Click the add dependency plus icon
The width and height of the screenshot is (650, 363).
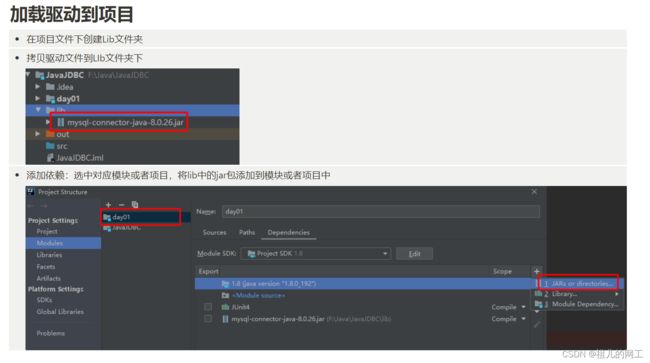536,271
